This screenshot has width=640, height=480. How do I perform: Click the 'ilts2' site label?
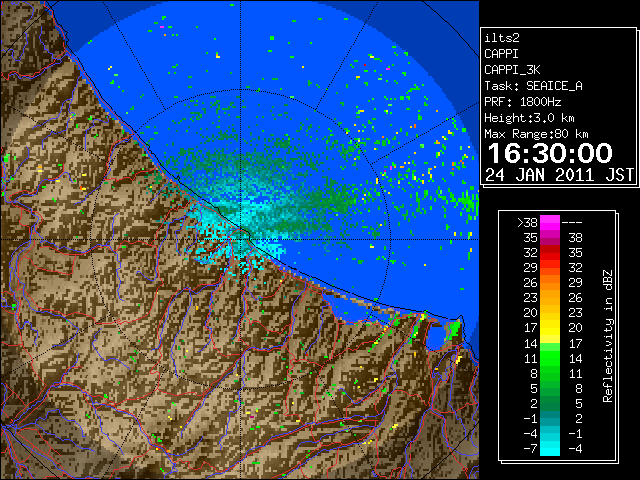[502, 38]
